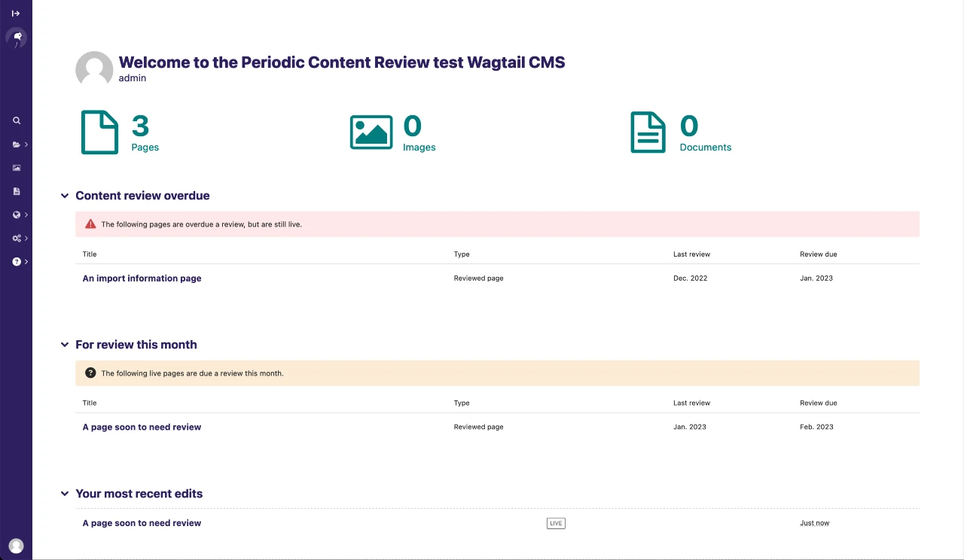The image size is (964, 560).
Task: Click the Wagtail bird logo
Action: point(16,38)
